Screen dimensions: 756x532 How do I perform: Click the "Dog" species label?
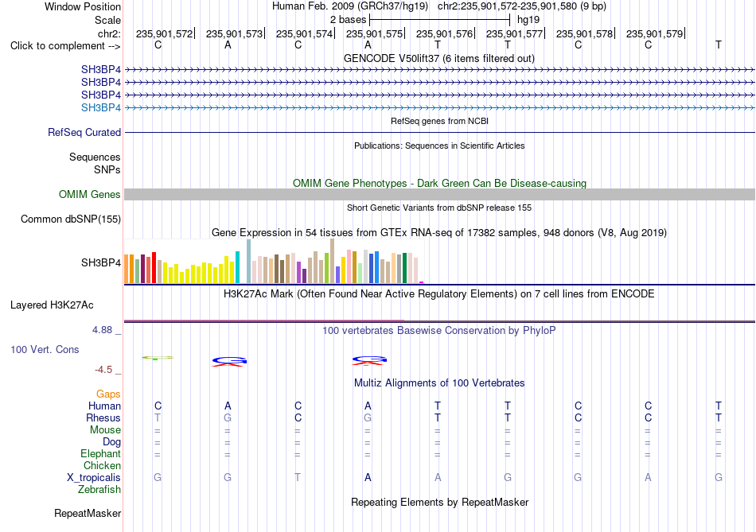[x=112, y=442]
